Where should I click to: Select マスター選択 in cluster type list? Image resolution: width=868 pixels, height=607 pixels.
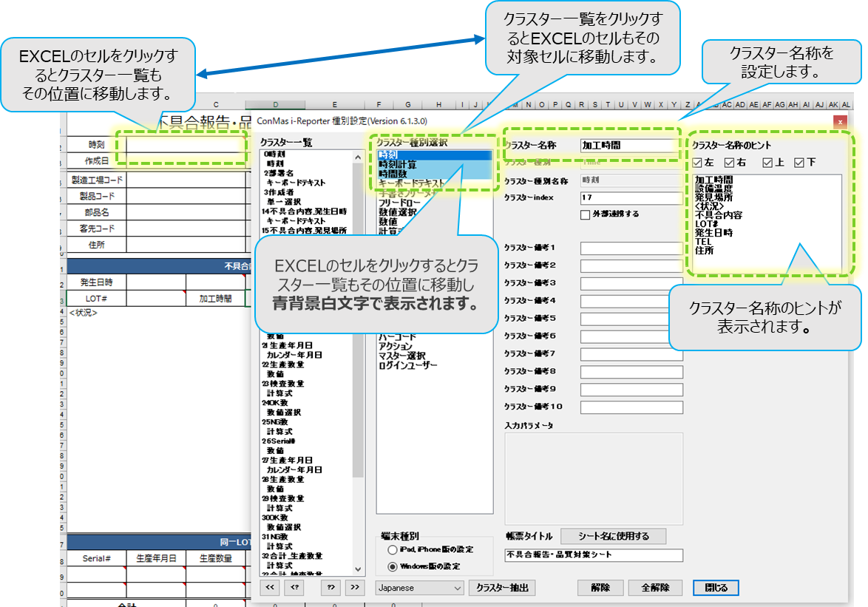[401, 356]
